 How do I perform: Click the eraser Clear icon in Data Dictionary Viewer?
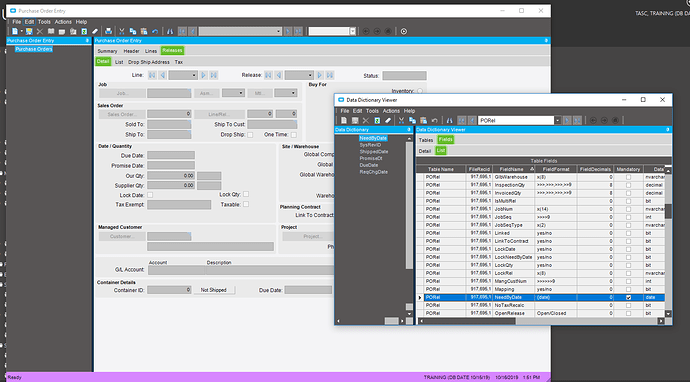388,120
